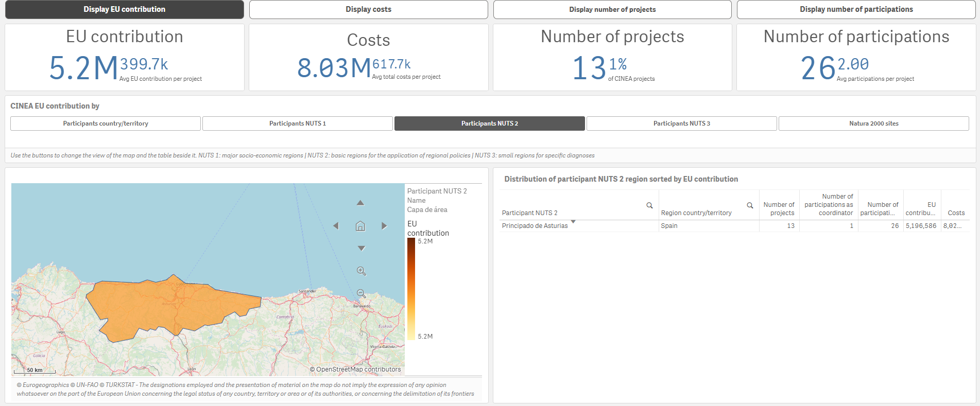The height and width of the screenshot is (406, 980).
Task: Select the Participants NUTS 3 tab
Action: tap(681, 123)
